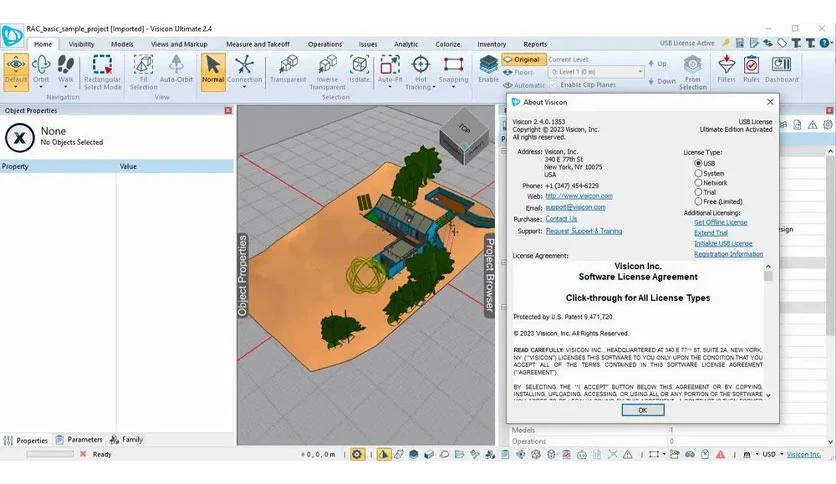
Task: Close the Object Properties panel
Action: (x=228, y=110)
